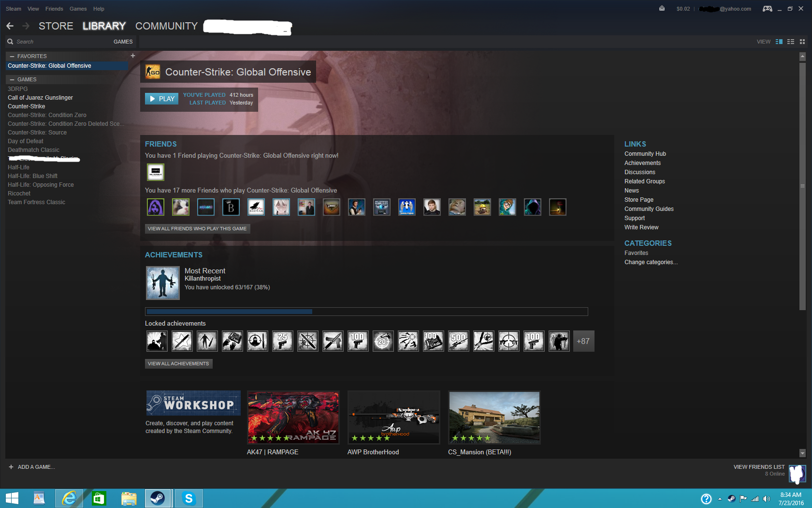812x508 pixels.
Task: Switch to grid view mode
Action: coord(802,42)
